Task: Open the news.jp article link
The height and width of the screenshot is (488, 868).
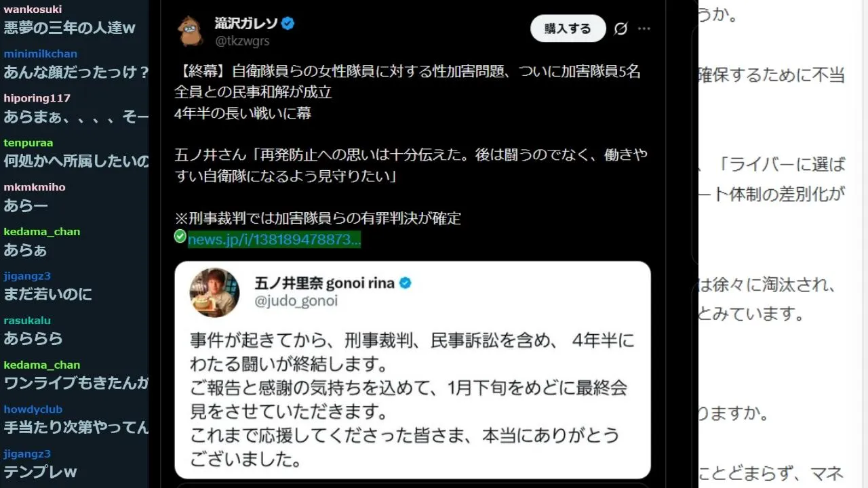Action: coord(274,239)
